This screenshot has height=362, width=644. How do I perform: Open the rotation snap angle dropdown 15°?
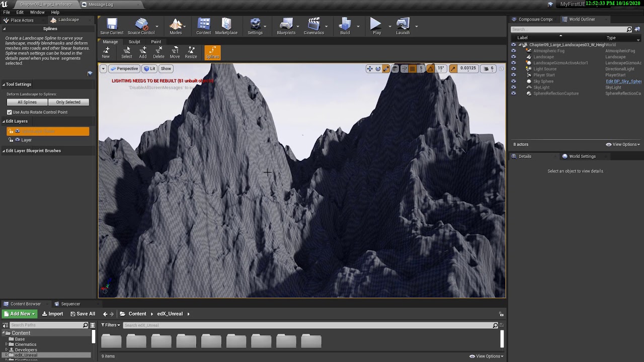point(441,69)
